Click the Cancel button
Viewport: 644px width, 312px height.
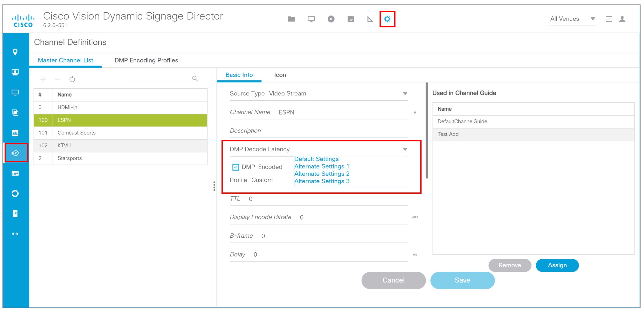click(x=394, y=280)
